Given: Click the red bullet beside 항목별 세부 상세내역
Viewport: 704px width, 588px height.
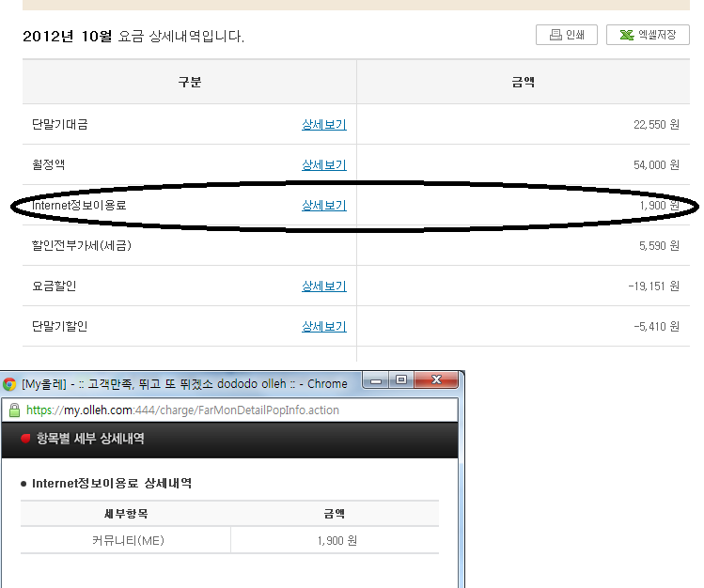Looking at the screenshot, I should coord(25,439).
